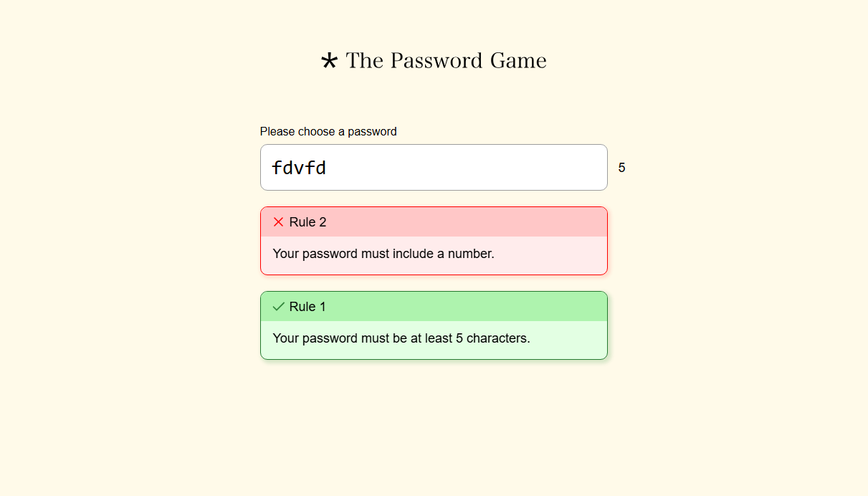Screen dimensions: 868x496
Task: Select the success indicator in the Rule 1 header
Action: coord(278,307)
